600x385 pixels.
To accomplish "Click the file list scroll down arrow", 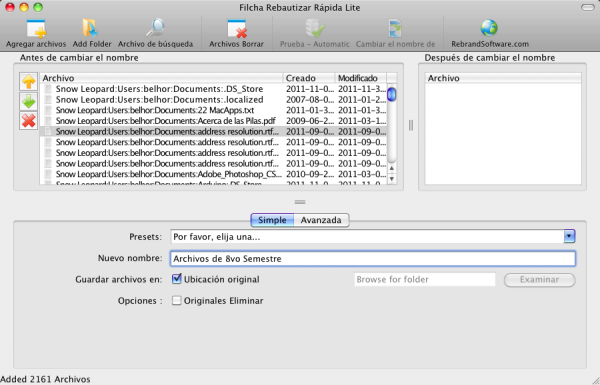I will point(391,179).
